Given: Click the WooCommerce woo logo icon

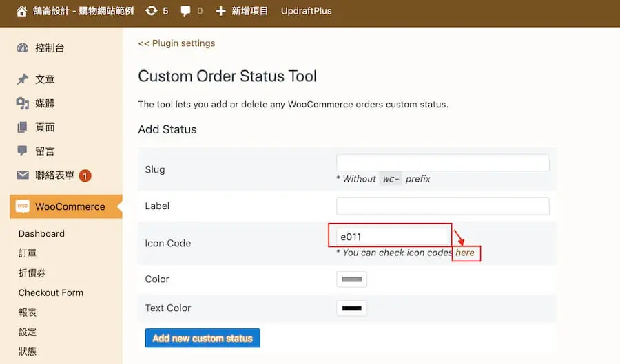Looking at the screenshot, I should point(23,206).
